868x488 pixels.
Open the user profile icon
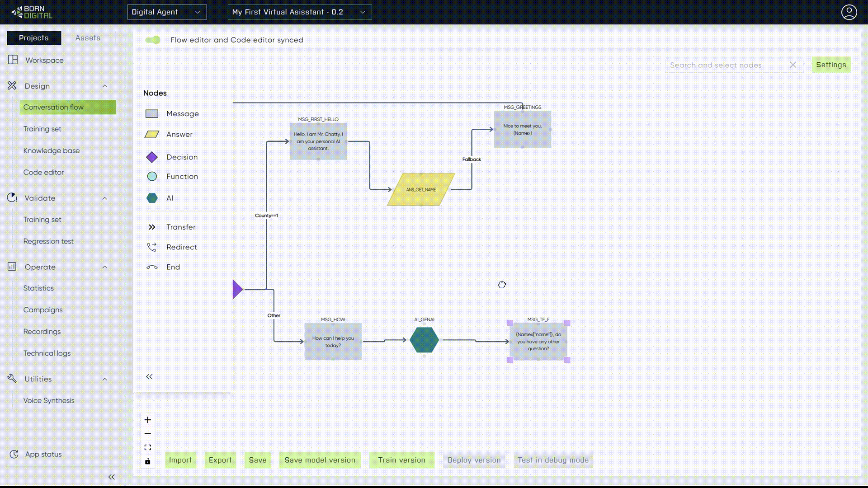pos(849,12)
